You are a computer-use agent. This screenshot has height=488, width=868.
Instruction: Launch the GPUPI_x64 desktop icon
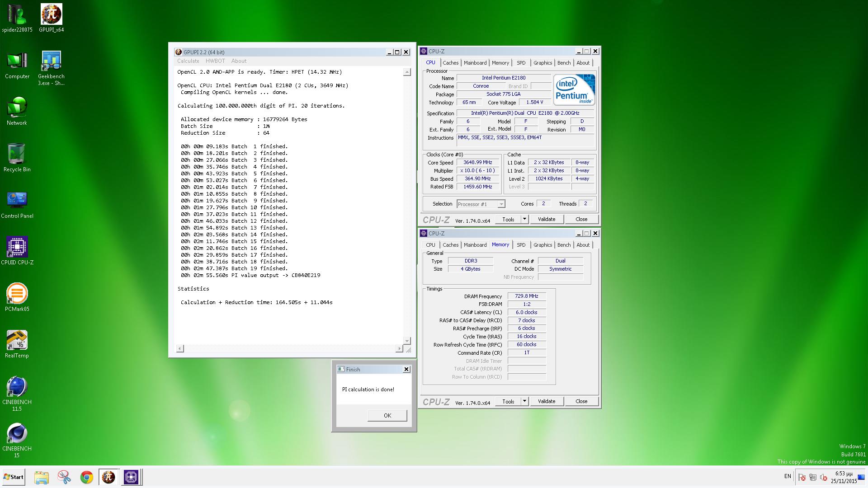(51, 18)
